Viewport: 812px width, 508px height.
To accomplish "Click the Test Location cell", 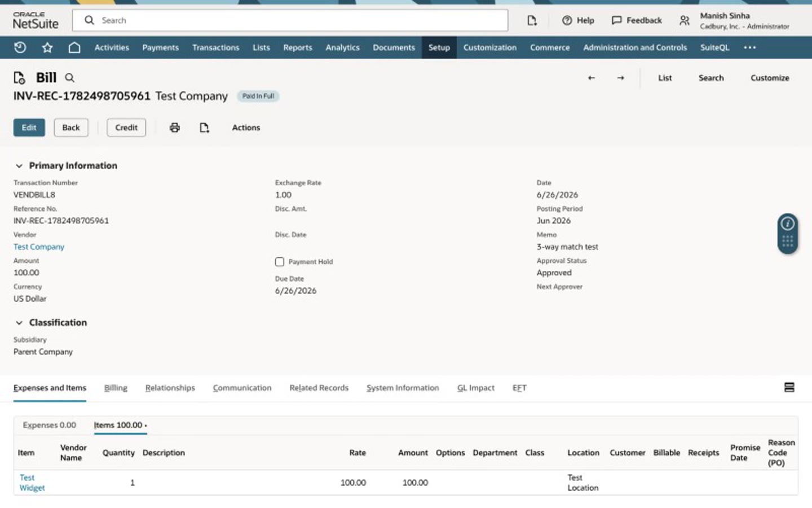I will (583, 483).
